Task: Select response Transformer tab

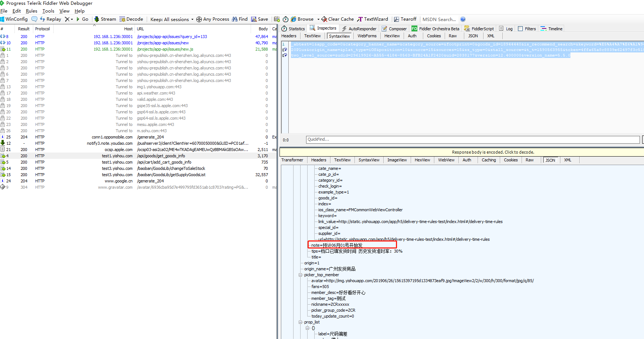Action: [292, 160]
